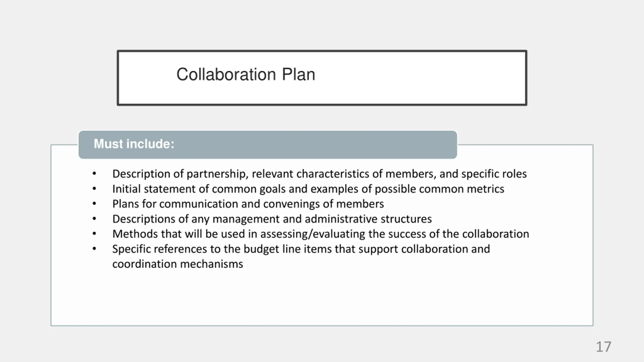
Task: Click the gray banner right of "Must include:"
Action: [327, 145]
